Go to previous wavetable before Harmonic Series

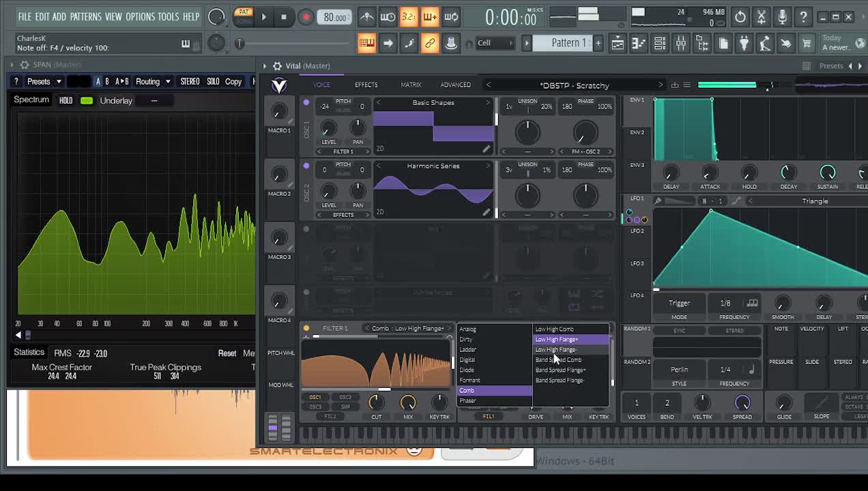click(379, 166)
